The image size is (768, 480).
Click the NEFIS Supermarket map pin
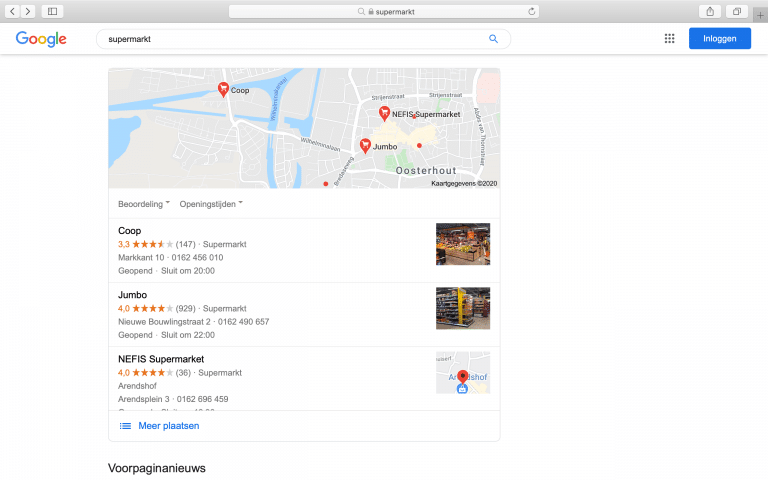click(385, 114)
